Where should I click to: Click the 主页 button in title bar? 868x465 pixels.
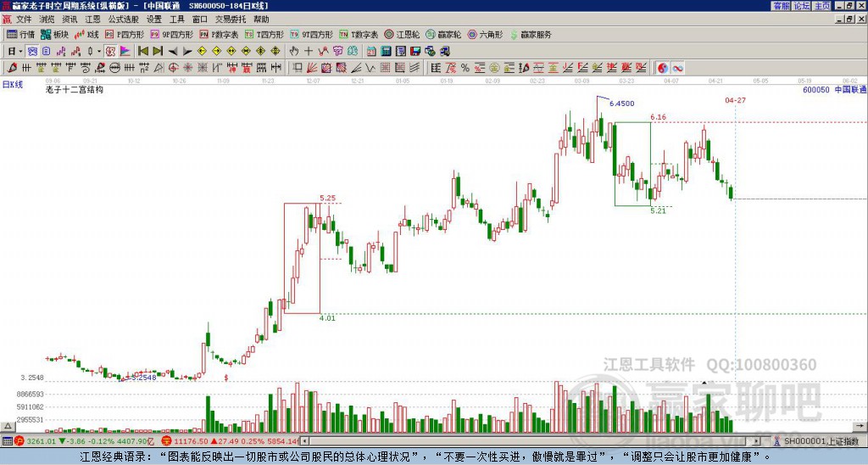tap(822, 6)
